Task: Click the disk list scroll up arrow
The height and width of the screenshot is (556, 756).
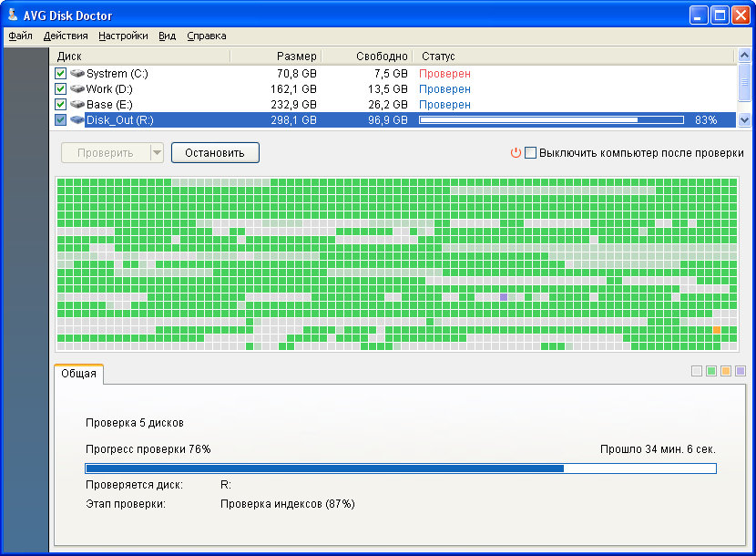Action: 744,56
